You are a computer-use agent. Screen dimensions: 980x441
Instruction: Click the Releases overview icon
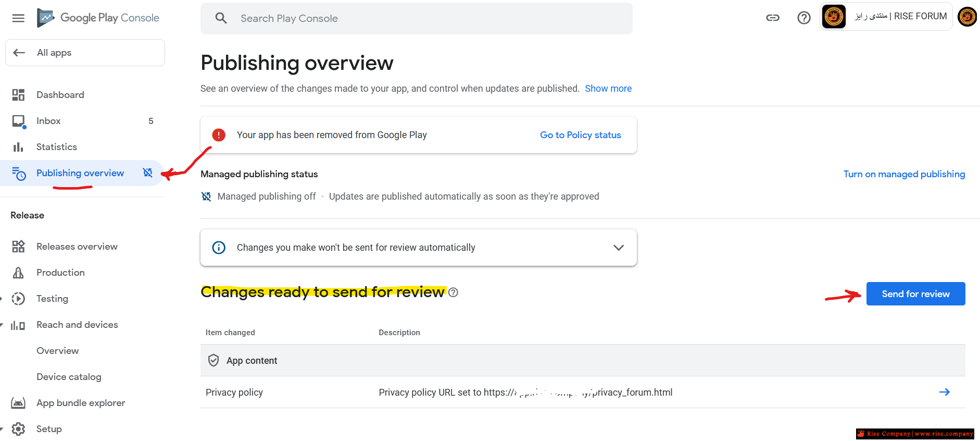click(18, 247)
